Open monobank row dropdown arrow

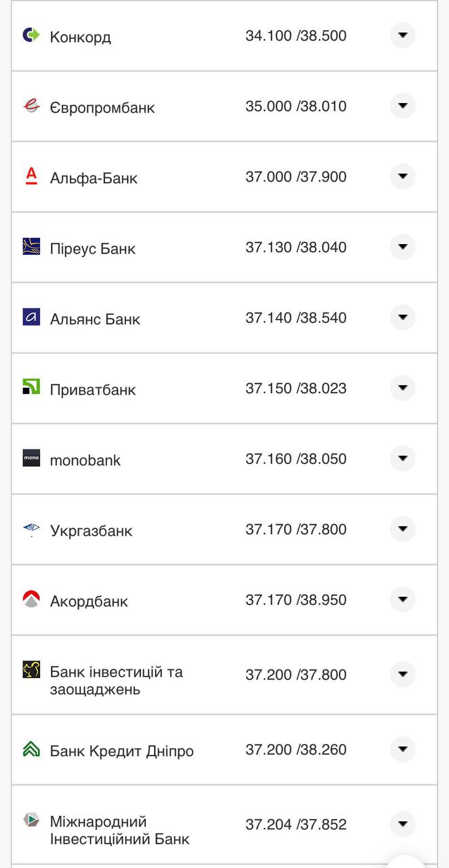pyautogui.click(x=403, y=458)
